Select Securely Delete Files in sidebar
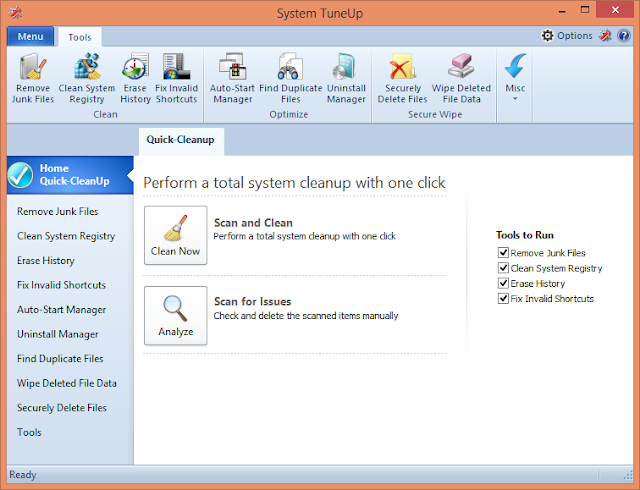The width and height of the screenshot is (640, 490). point(62,408)
